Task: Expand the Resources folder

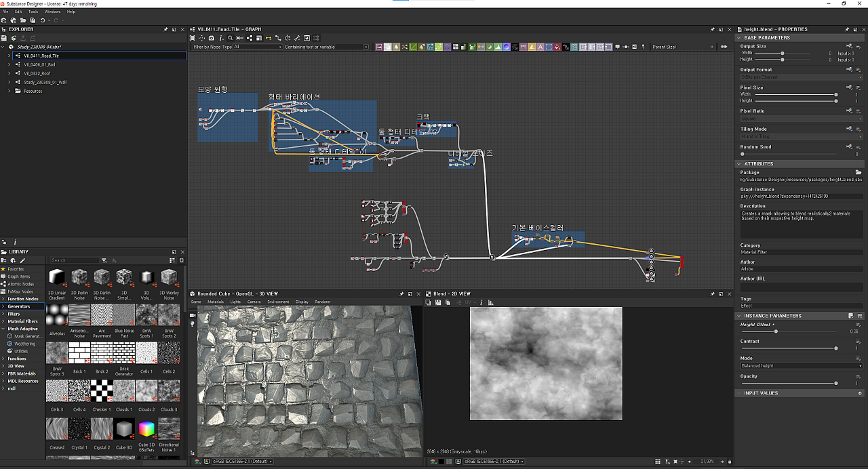Action: (9, 91)
